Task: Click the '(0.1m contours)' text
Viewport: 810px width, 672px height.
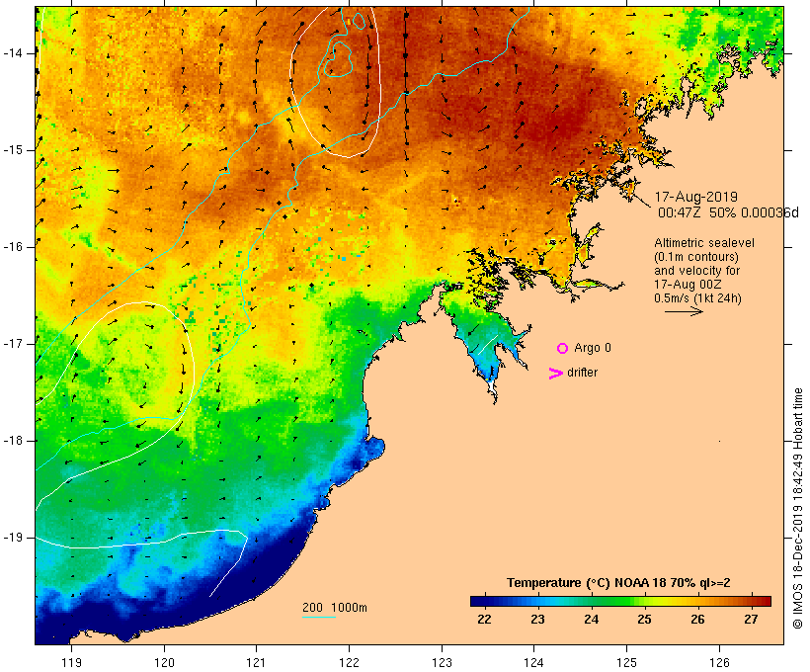Action: point(696,257)
